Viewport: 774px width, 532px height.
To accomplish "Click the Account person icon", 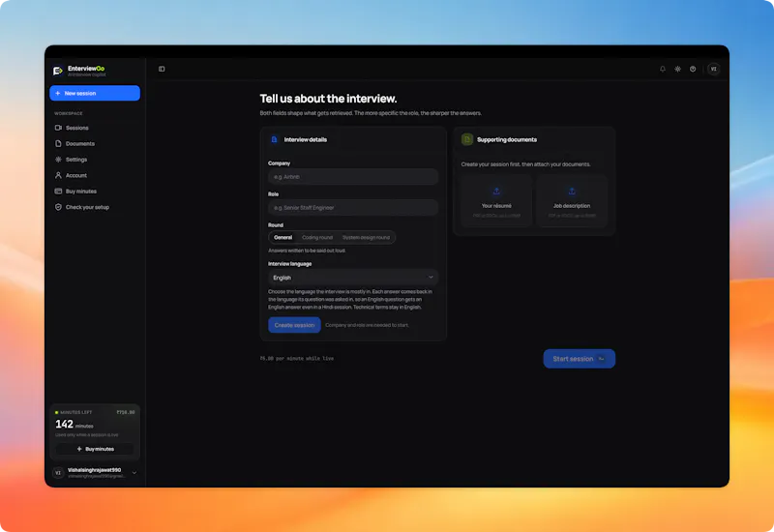I will pyautogui.click(x=58, y=175).
